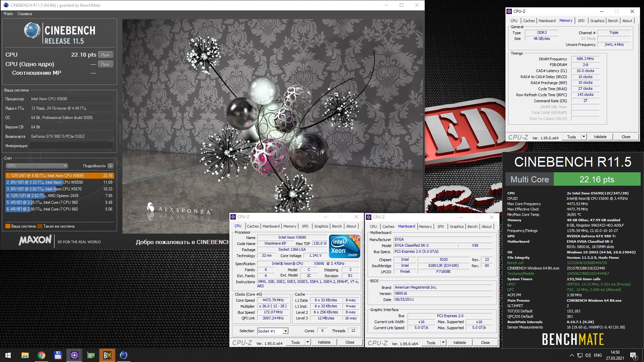Click DRAM Frequency value 688.3 MHz
The width and height of the screenshot is (644, 362).
coord(585,59)
